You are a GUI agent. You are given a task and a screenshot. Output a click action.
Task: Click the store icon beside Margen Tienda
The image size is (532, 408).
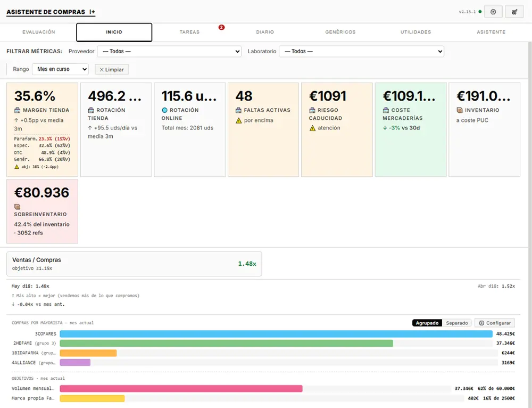pyautogui.click(x=18, y=110)
